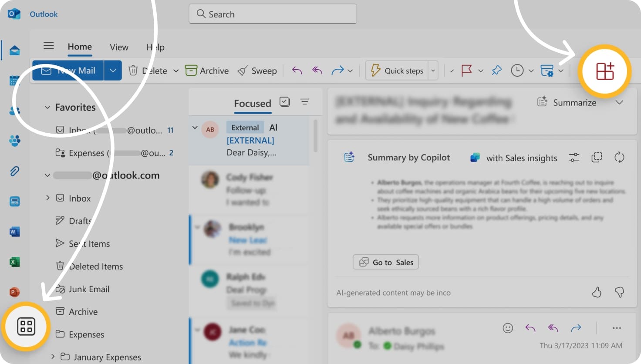Click the Archive button in ribbon
The width and height of the screenshot is (641, 364).
[207, 71]
